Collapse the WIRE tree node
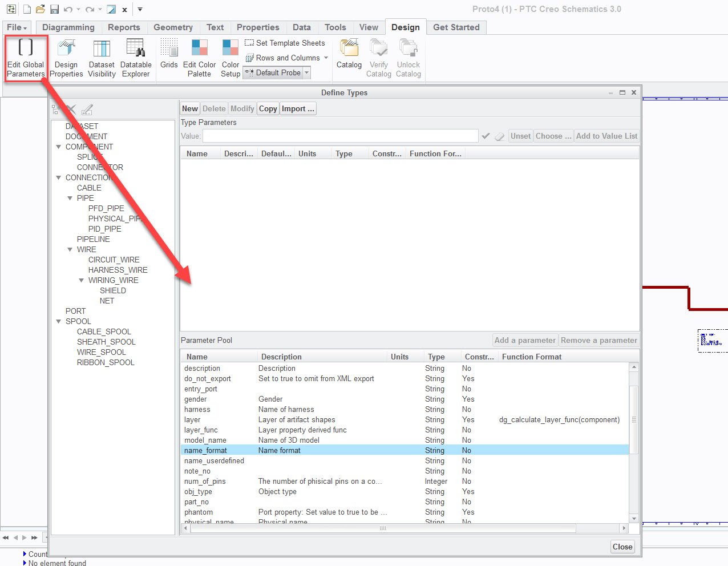Viewport: 728px width, 566px height. (70, 249)
